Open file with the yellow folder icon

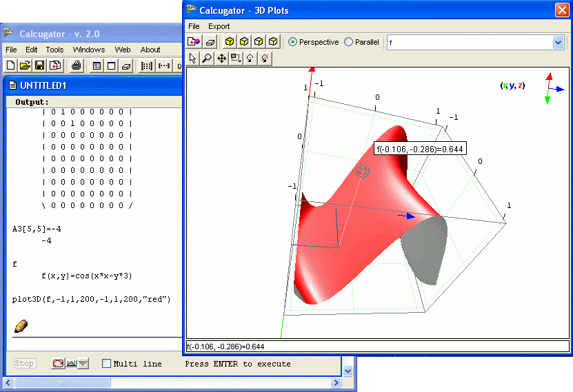(26, 66)
